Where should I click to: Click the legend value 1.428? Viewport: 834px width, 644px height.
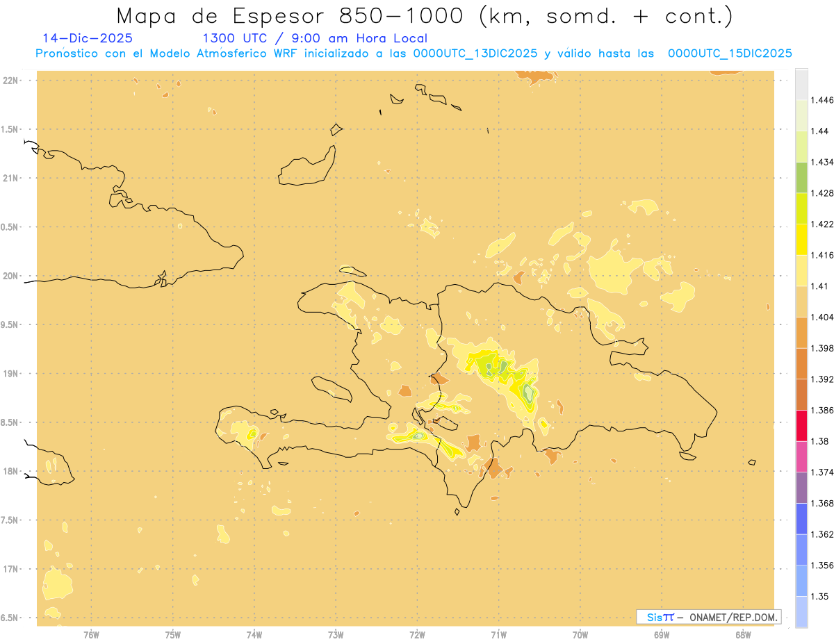[823, 193]
